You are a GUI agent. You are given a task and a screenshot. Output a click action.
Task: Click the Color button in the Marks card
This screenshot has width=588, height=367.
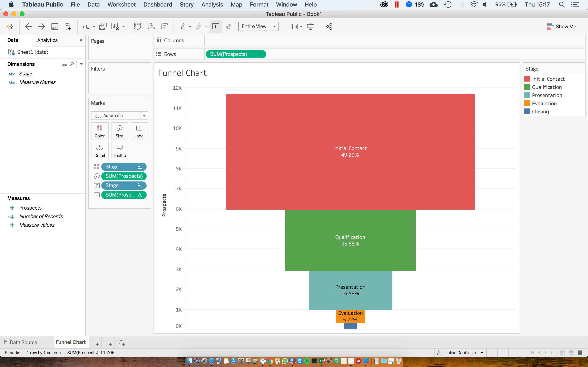coord(99,131)
